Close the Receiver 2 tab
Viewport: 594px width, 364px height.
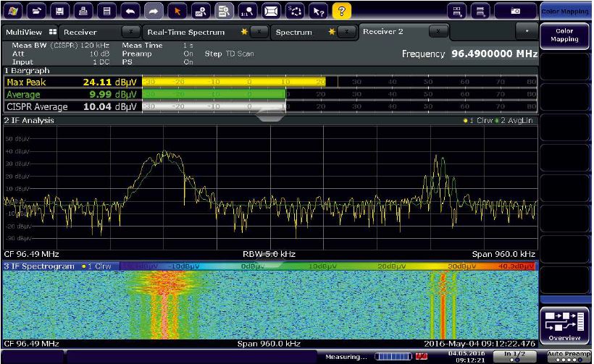click(437, 33)
